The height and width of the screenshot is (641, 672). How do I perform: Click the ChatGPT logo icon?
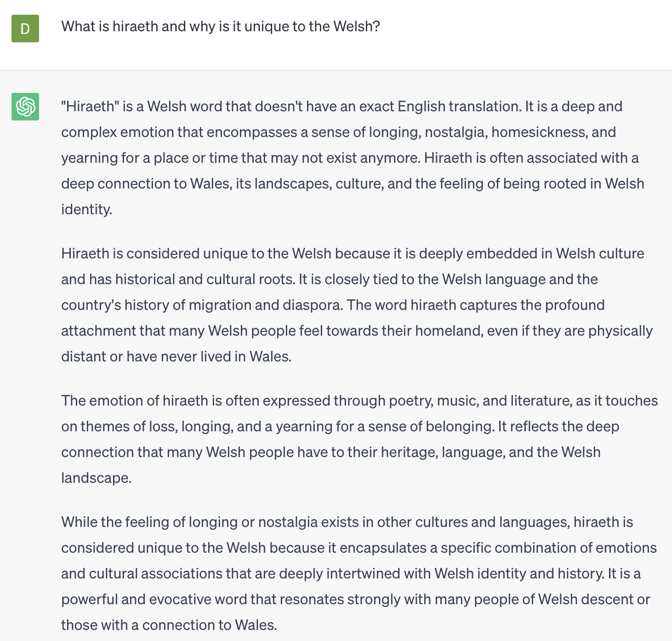tap(25, 107)
